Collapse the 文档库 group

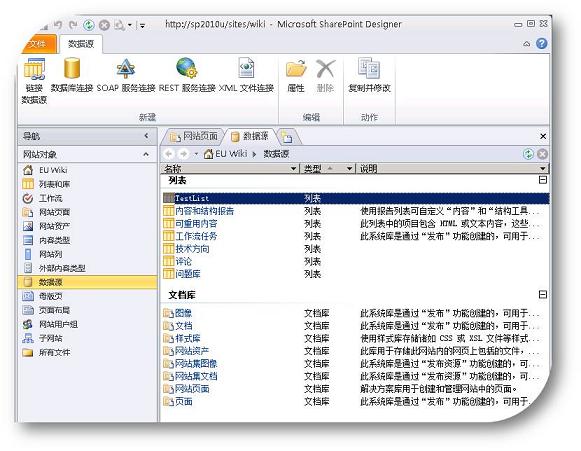[x=542, y=295]
